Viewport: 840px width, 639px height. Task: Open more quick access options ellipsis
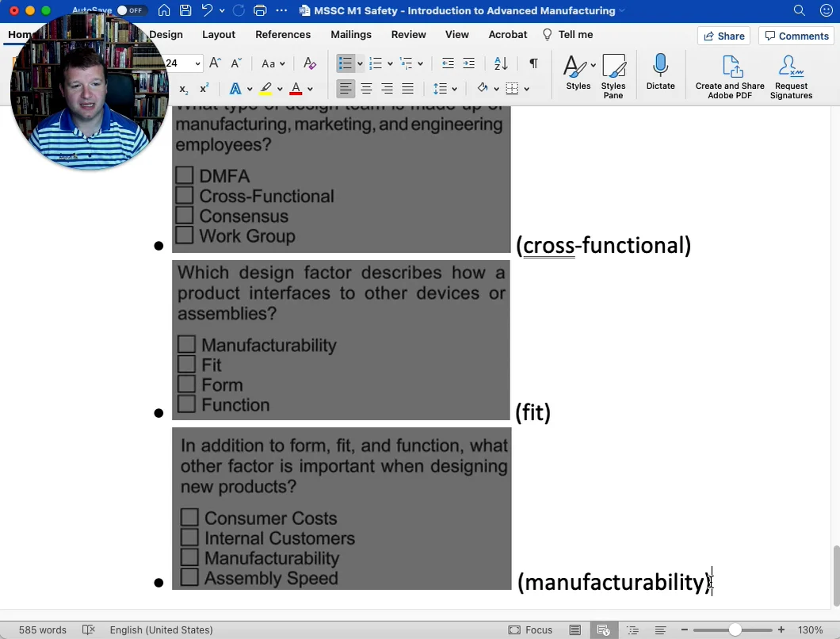(x=281, y=10)
